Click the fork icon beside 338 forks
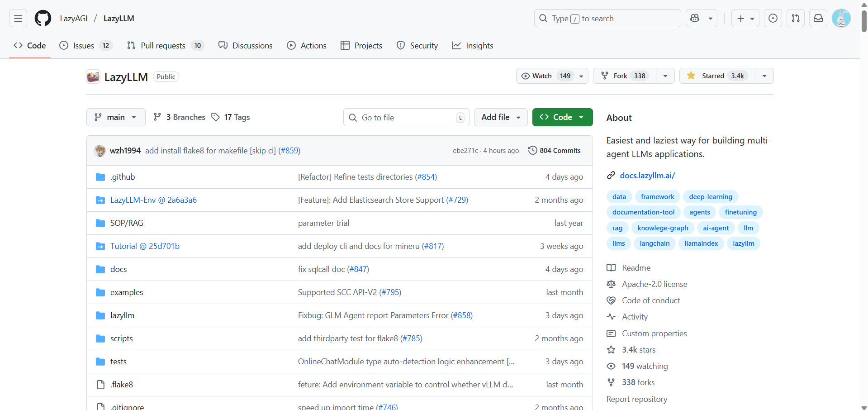868x410 pixels. [x=611, y=382]
